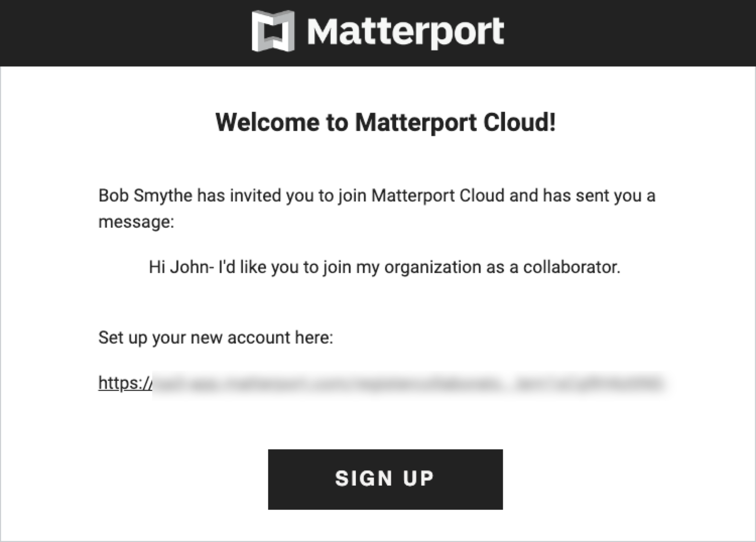Click the Set up your new account text
Screen dimensions: 756x542
click(215, 337)
